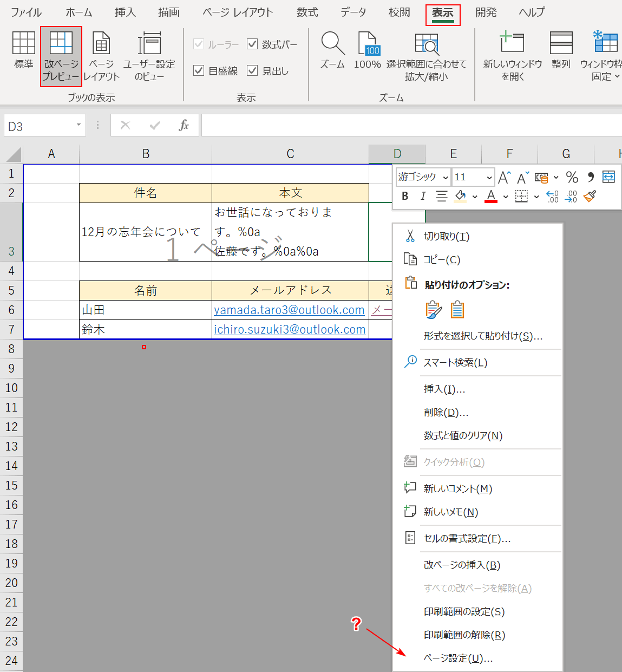Merge and center cells icon
The image size is (622, 672).
click(608, 177)
